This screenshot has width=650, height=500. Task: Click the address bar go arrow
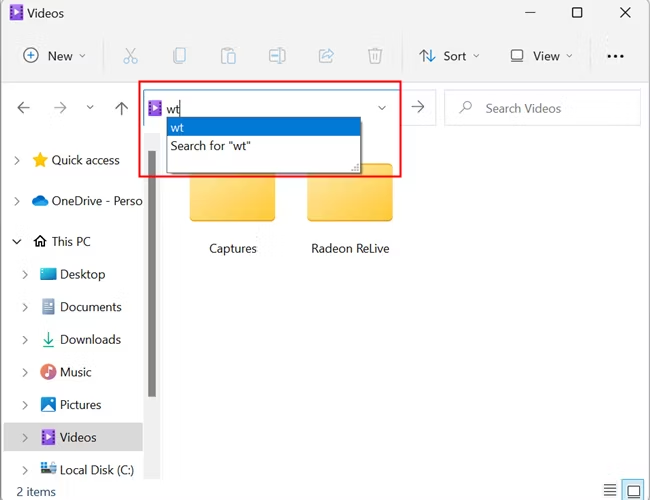pos(419,108)
